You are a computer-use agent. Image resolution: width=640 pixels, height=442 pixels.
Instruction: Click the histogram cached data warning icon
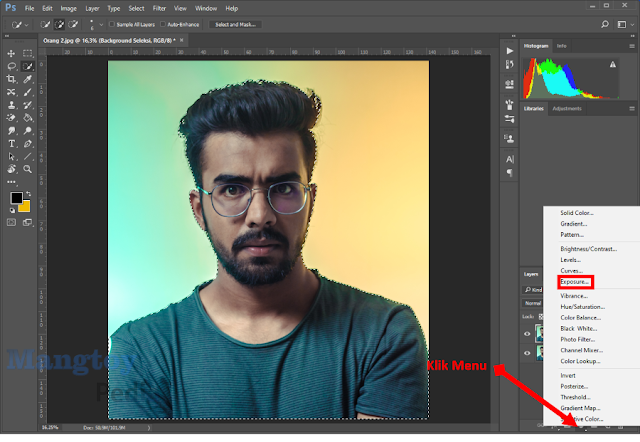tap(613, 64)
